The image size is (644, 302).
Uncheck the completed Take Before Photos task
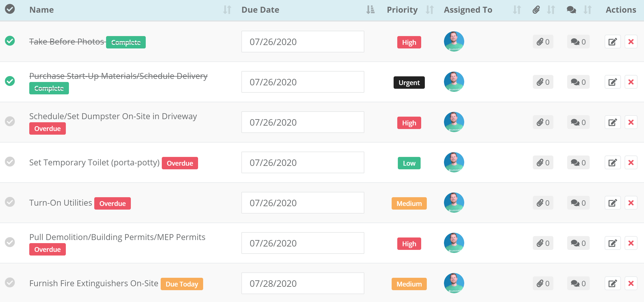(10, 41)
